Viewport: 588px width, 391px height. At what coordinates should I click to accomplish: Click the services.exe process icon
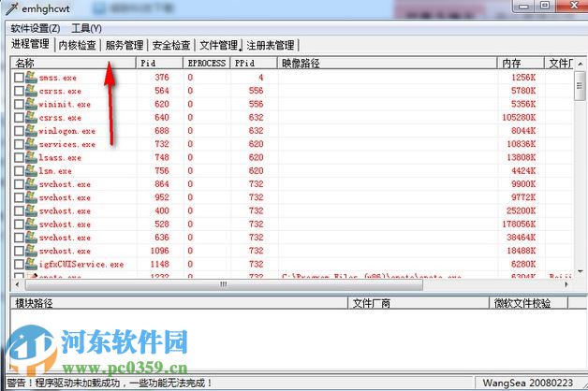31,144
